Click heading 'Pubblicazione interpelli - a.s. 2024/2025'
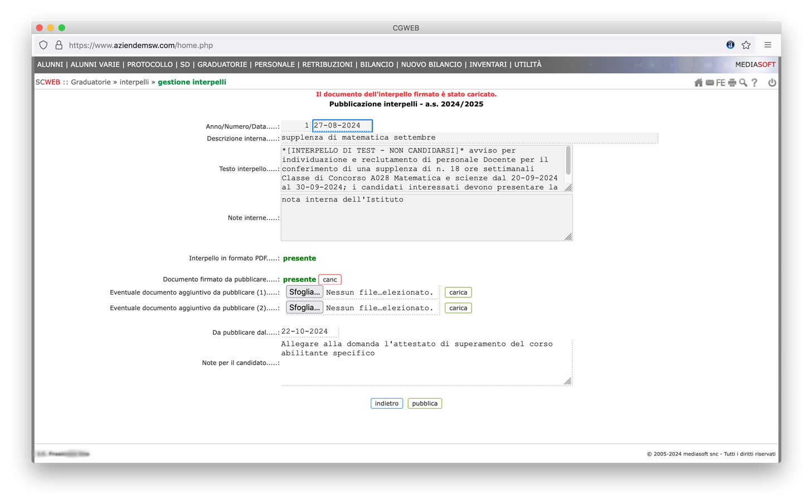Screen dimensions: 812x504 click(406, 104)
